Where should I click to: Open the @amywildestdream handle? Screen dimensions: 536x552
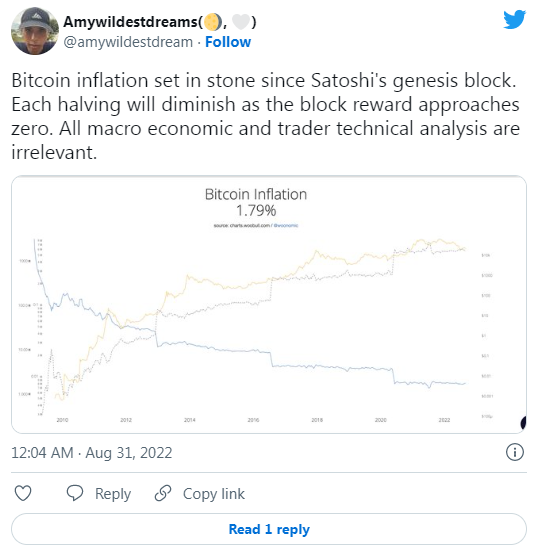[128, 42]
